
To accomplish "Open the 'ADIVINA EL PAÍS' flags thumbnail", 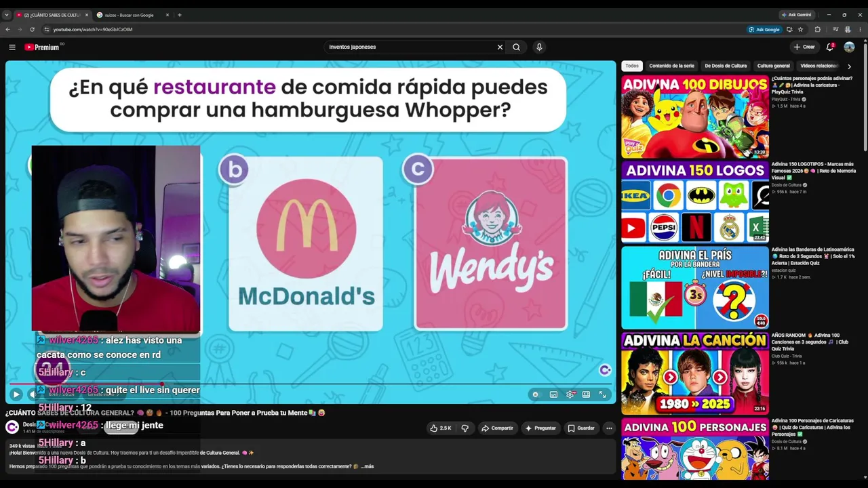I will pyautogui.click(x=695, y=287).
